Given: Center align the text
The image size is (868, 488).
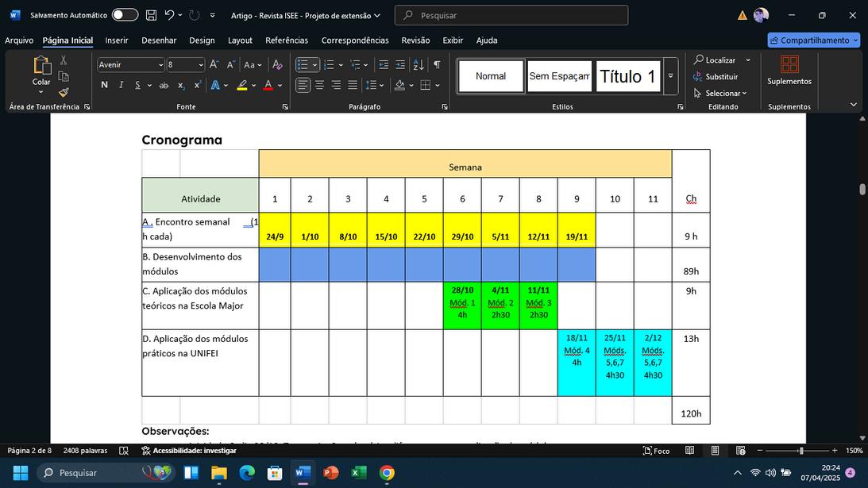Looking at the screenshot, I should click(319, 85).
